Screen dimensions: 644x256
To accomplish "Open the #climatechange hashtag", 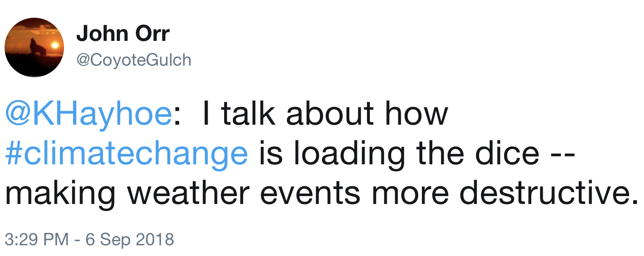I will [126, 153].
